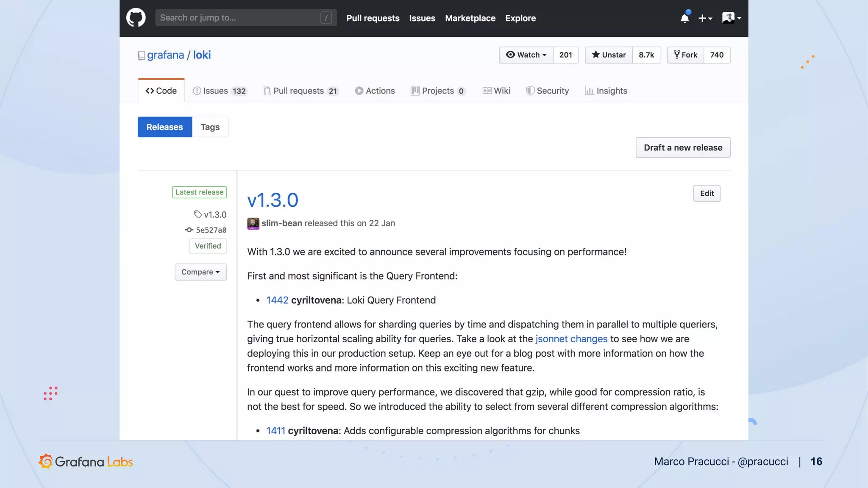Click Draft a new release button
868x488 pixels.
(x=683, y=147)
